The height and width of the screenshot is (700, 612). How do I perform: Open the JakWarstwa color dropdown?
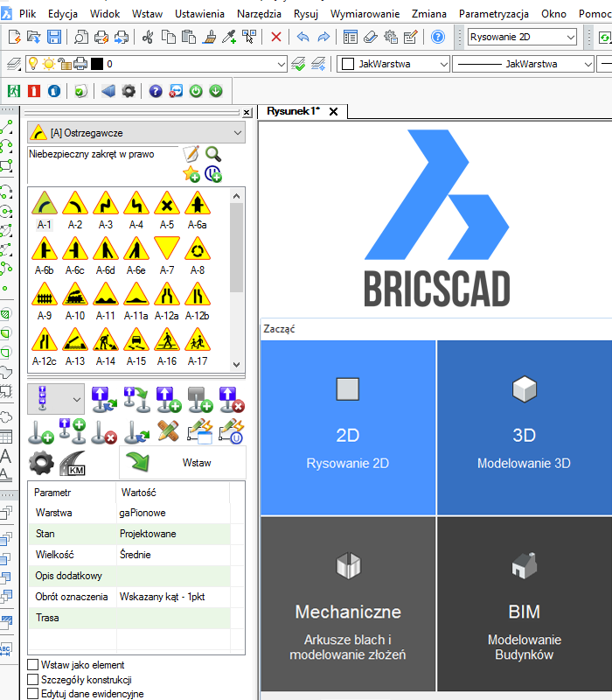[393, 64]
